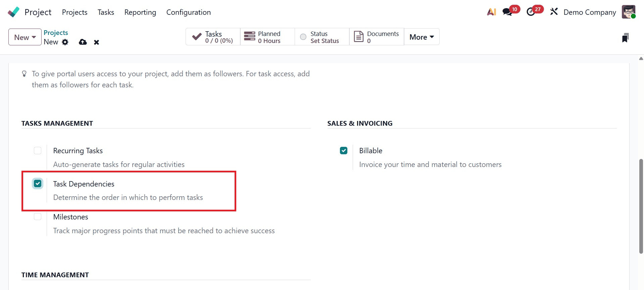The image size is (644, 290).
Task: Uncheck the Task Dependencies checkbox
Action: [38, 184]
